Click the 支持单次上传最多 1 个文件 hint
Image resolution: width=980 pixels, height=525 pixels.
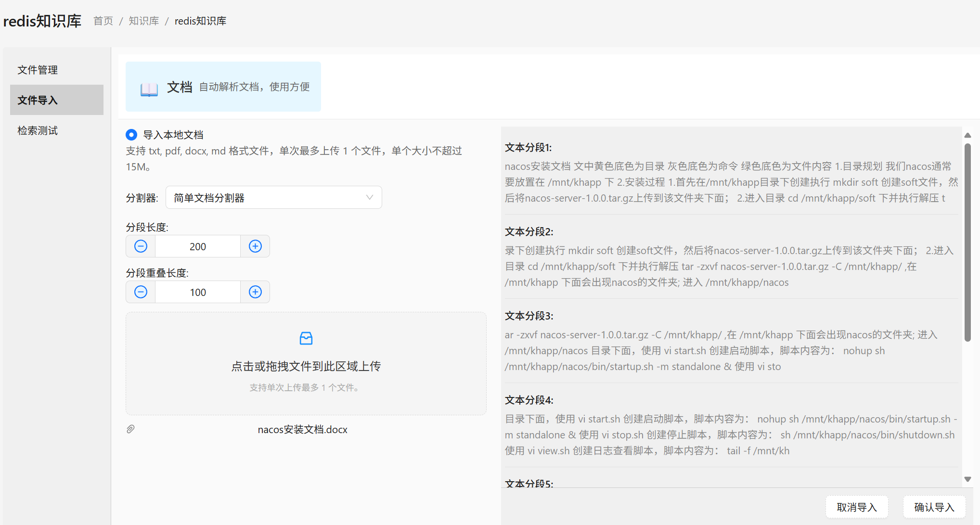(x=304, y=387)
